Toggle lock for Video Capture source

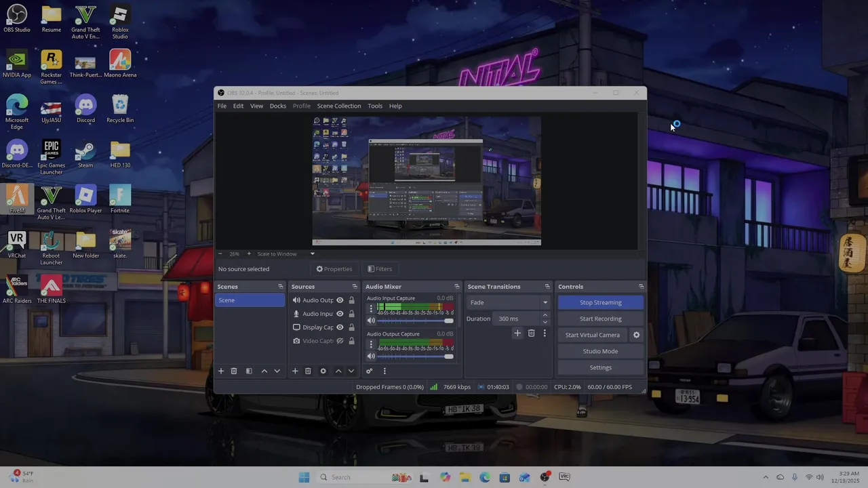351,341
